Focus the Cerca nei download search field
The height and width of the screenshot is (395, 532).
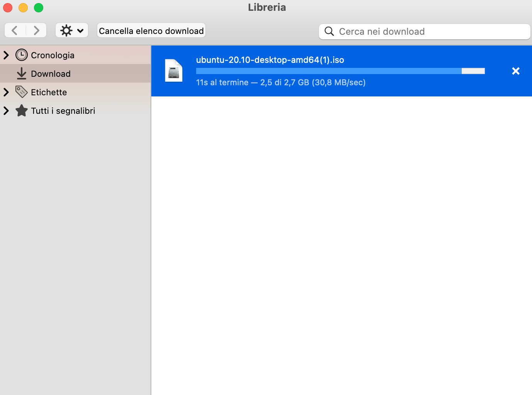(x=425, y=32)
